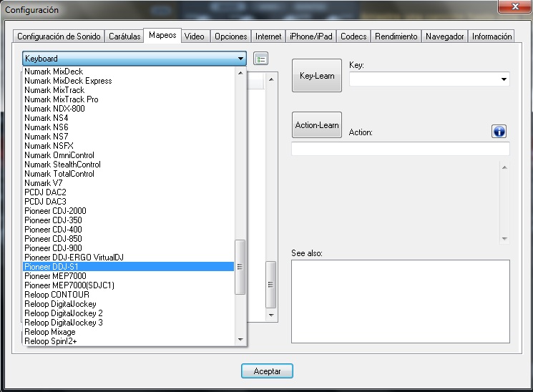The width and height of the screenshot is (533, 392).
Task: Choose Pioneer CDJ-400
Action: tap(129, 230)
